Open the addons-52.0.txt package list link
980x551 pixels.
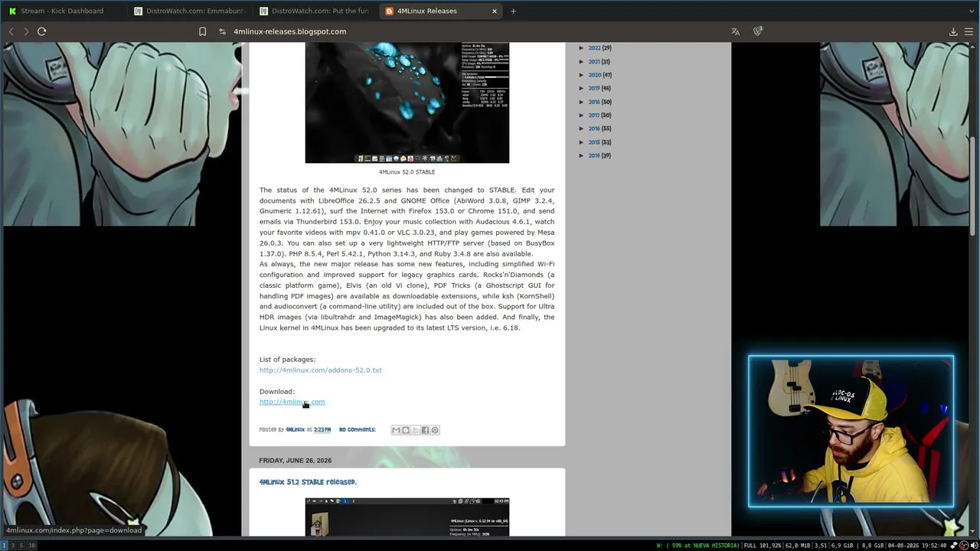(x=320, y=370)
